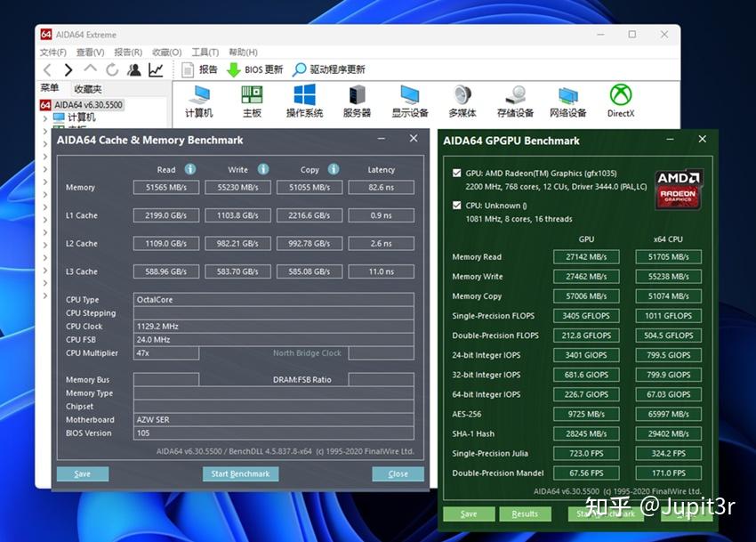This screenshot has height=542, width=756.
Task: Select the 显示设备 display icon
Action: tap(410, 101)
